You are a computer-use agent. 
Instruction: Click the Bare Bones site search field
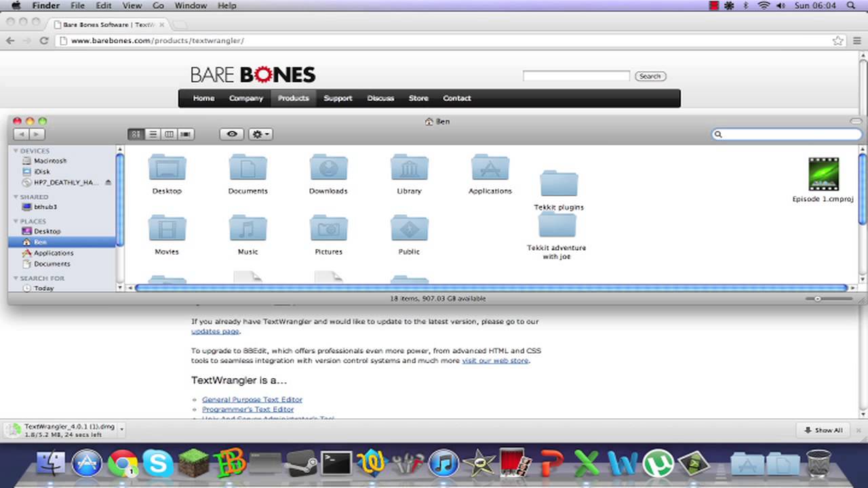point(576,76)
